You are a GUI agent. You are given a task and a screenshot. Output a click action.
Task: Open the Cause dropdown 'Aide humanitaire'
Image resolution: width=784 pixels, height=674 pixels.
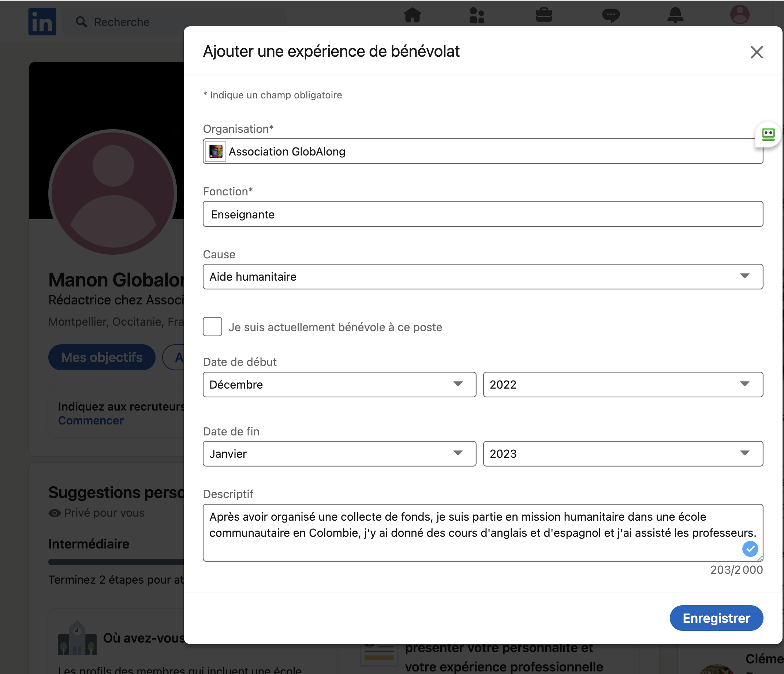[483, 277]
